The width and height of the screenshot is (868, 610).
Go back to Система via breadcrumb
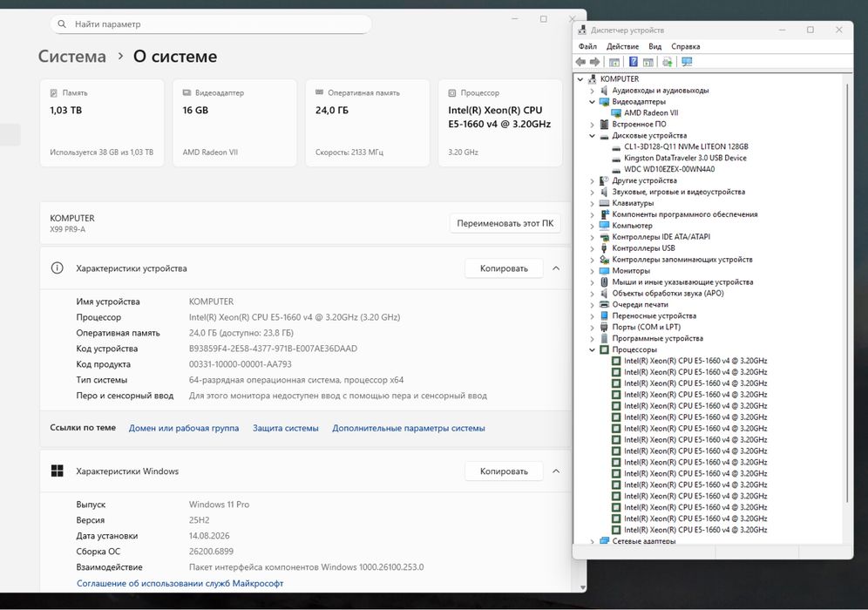72,57
